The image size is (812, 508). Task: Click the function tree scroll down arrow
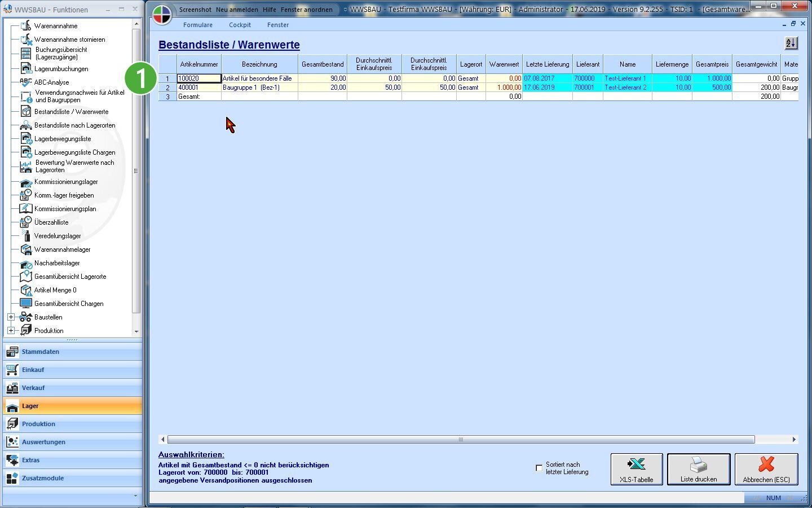136,332
